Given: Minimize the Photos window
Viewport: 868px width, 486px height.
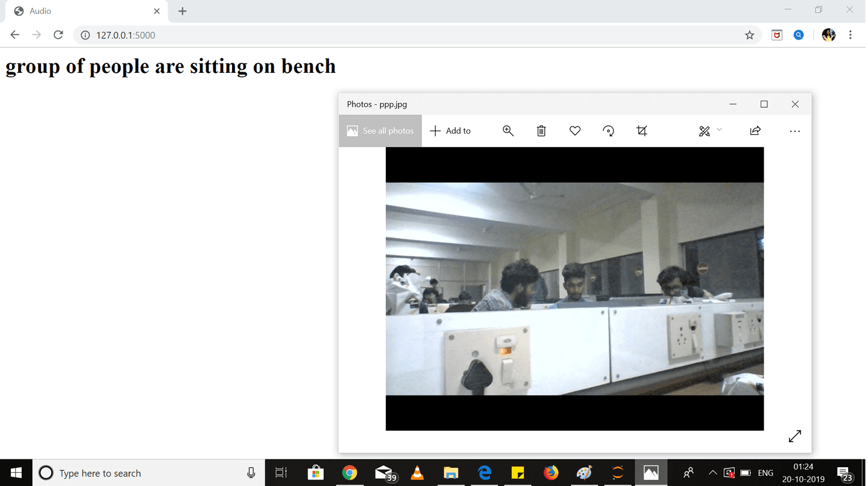Looking at the screenshot, I should pyautogui.click(x=733, y=104).
